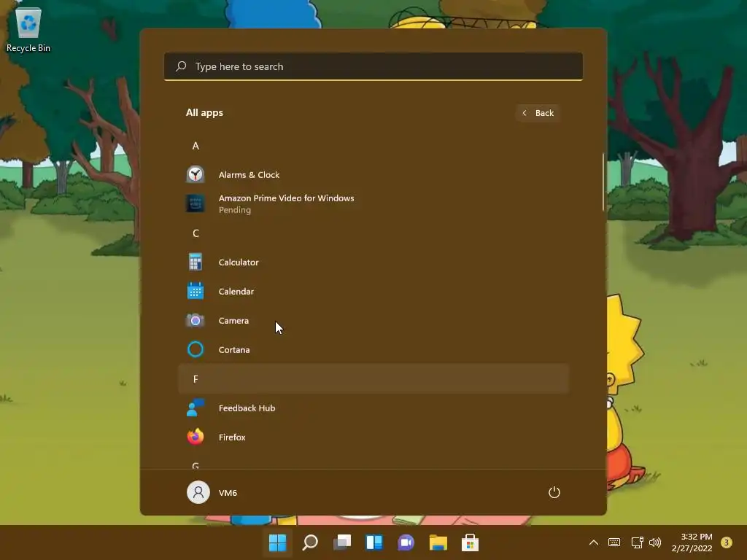
Task: Launch Firefox from its icon
Action: click(x=196, y=437)
